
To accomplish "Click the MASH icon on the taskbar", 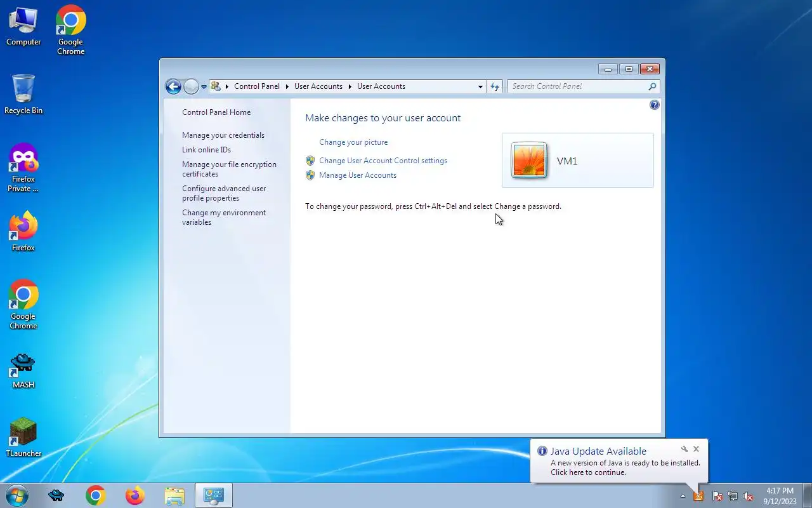I will coord(56,495).
